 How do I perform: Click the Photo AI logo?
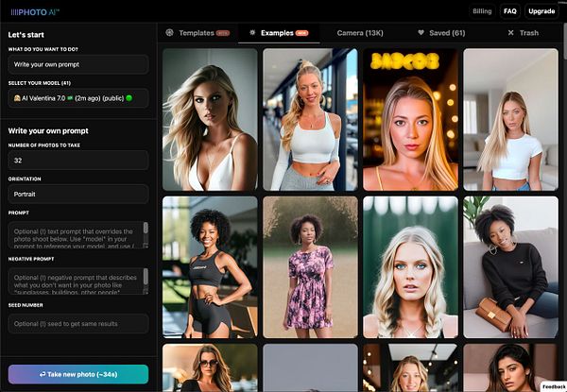point(35,12)
